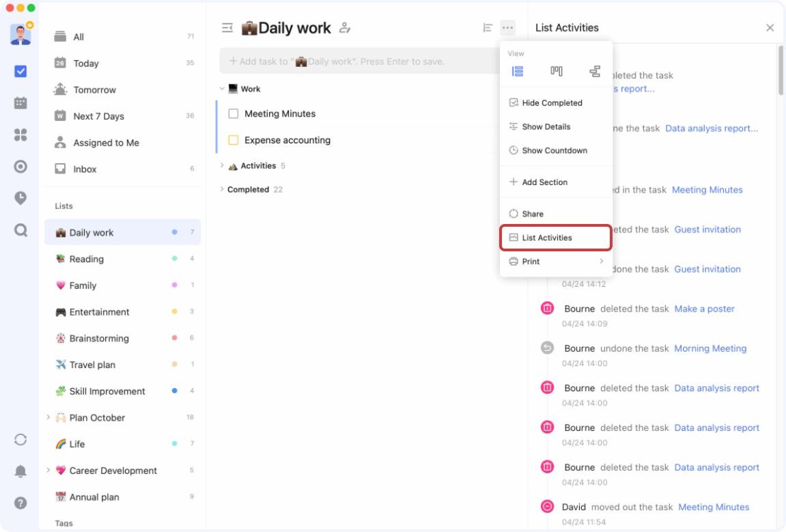Click the new task input field
This screenshot has height=532, width=786.
pyautogui.click(x=355, y=61)
